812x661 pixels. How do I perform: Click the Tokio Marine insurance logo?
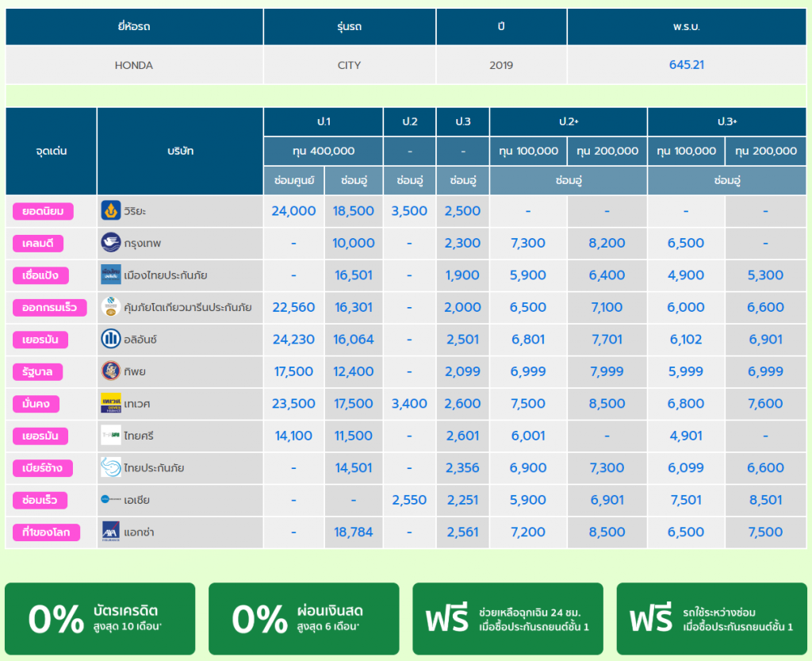111,307
